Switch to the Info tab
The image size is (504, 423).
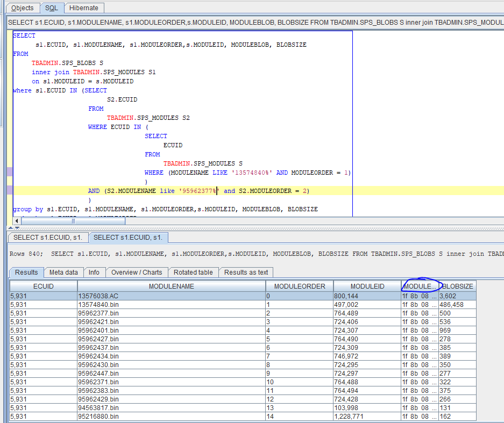[x=94, y=273]
